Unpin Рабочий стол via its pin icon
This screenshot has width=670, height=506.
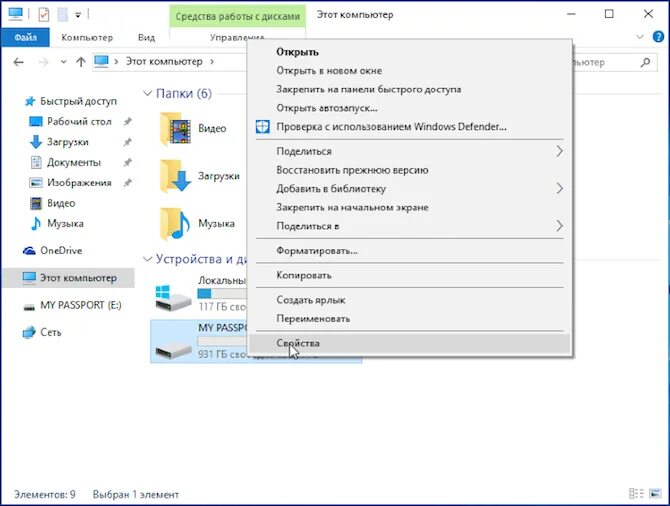[x=127, y=122]
